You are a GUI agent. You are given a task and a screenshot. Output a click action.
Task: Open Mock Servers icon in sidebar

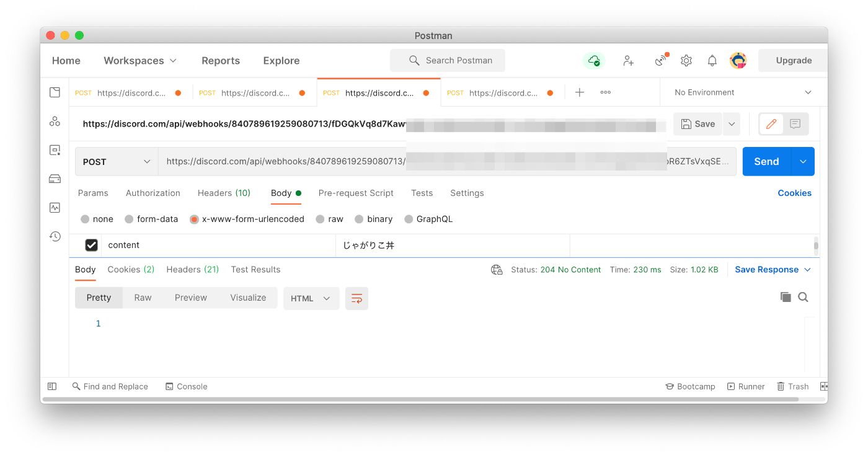(55, 179)
